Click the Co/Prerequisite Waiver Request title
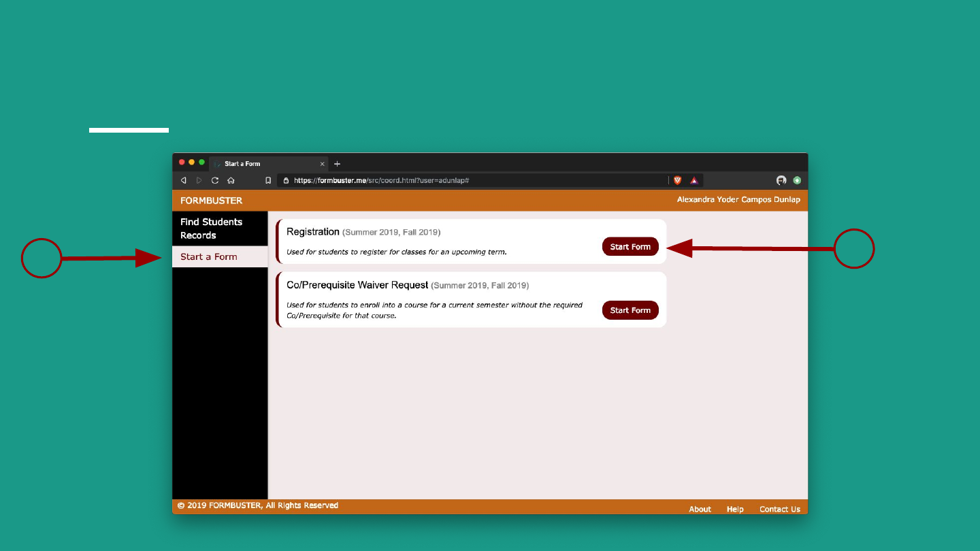Viewport: 980px width, 551px height. [x=357, y=285]
